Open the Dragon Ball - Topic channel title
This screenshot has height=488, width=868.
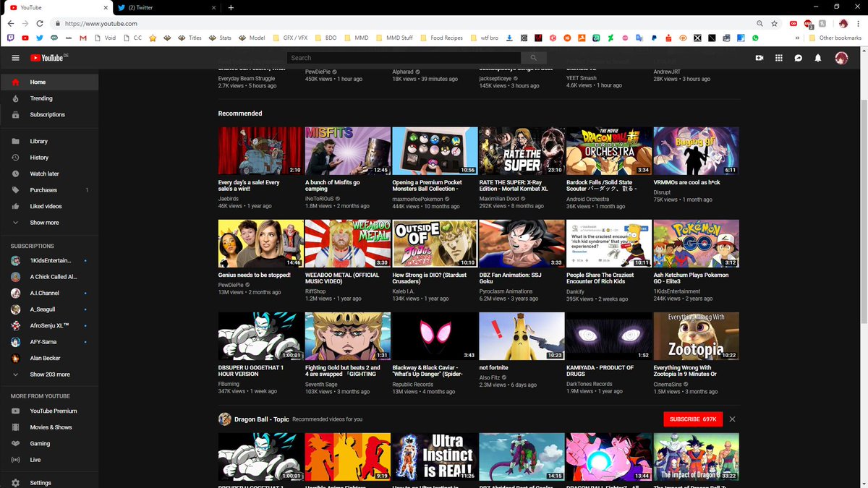261,419
